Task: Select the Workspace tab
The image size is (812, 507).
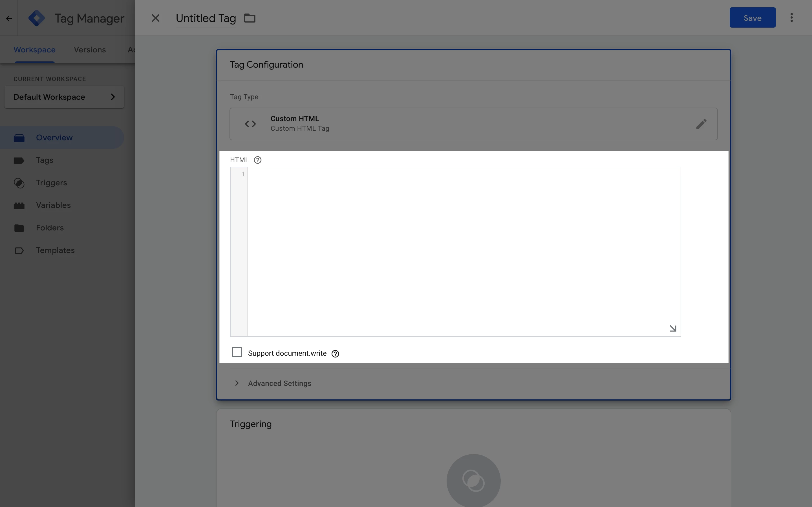Action: point(34,50)
